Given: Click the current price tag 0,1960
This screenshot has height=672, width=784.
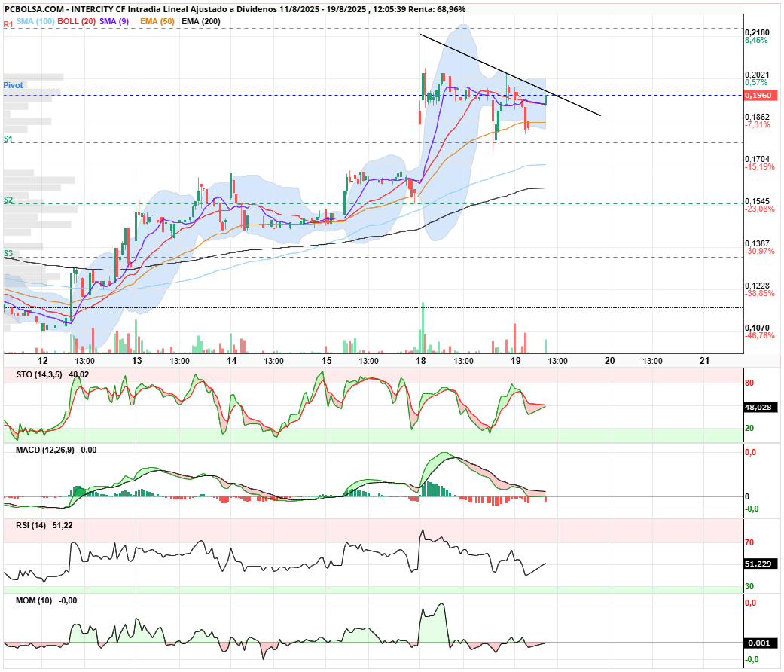Looking at the screenshot, I should [758, 96].
